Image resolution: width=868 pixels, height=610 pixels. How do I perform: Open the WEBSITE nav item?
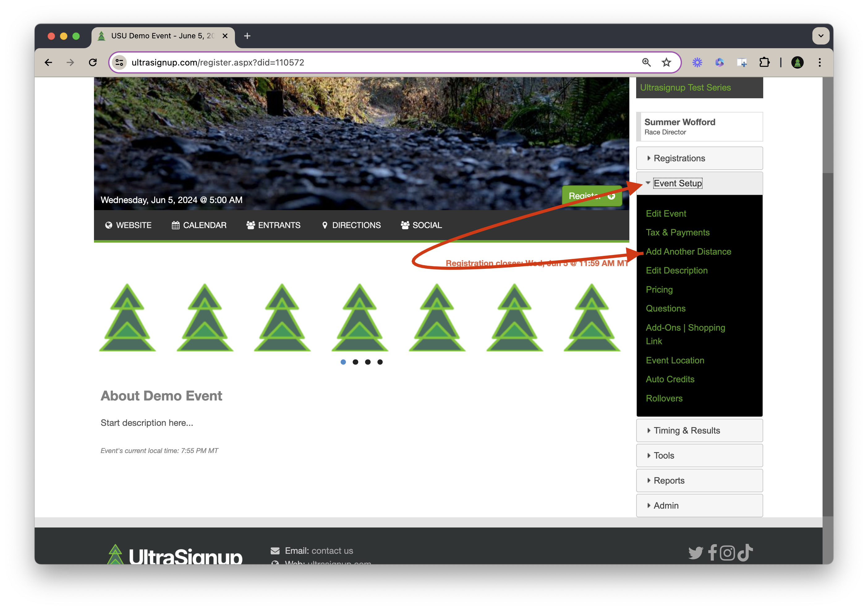click(x=128, y=225)
